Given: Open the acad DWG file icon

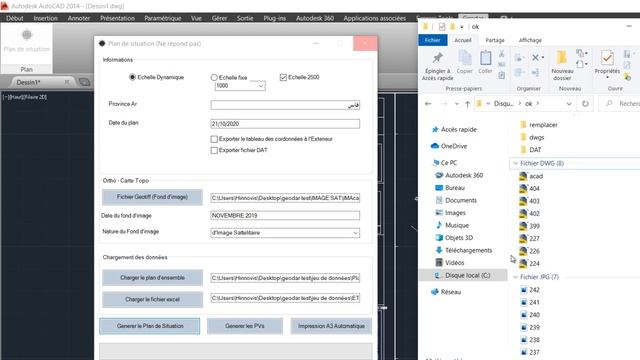Looking at the screenshot, I should 523,176.
